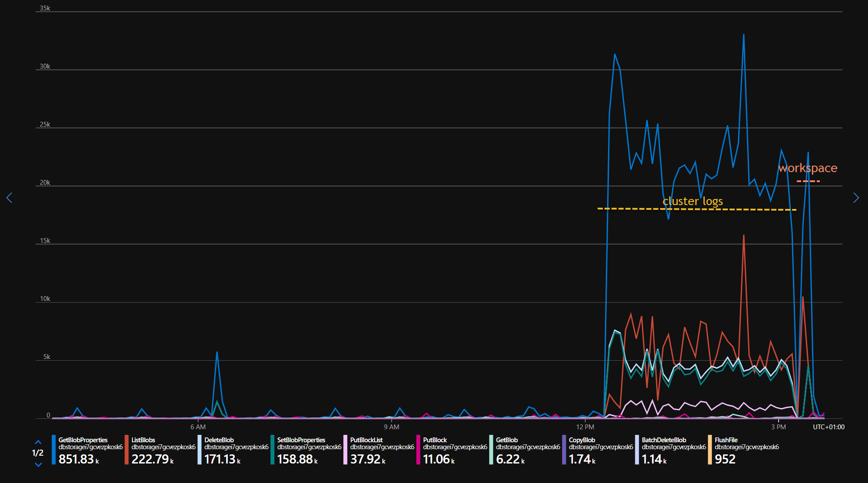
Task: Click the 9 AM axis label
Action: point(391,427)
